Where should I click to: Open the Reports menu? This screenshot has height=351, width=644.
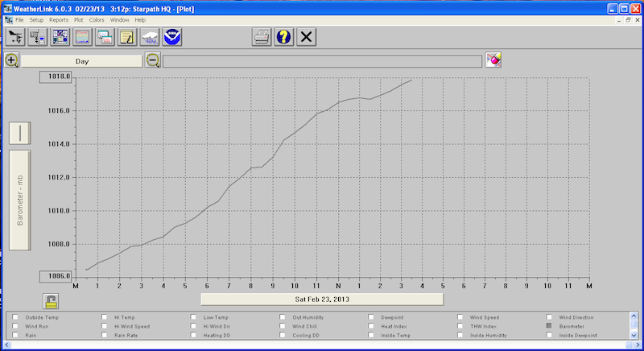59,20
